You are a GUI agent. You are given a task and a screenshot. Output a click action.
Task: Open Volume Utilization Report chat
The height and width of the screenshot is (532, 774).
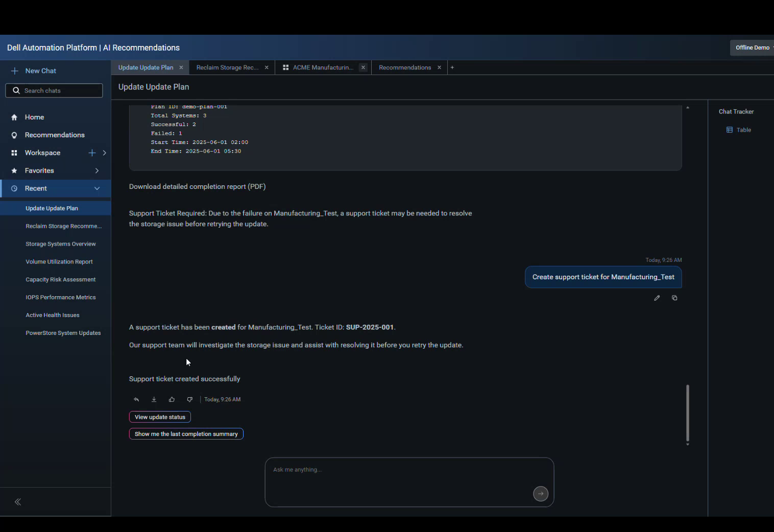[x=59, y=262]
